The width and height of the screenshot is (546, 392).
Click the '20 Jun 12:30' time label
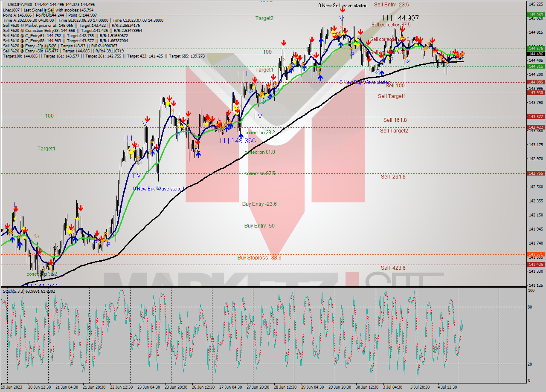click(x=40, y=387)
